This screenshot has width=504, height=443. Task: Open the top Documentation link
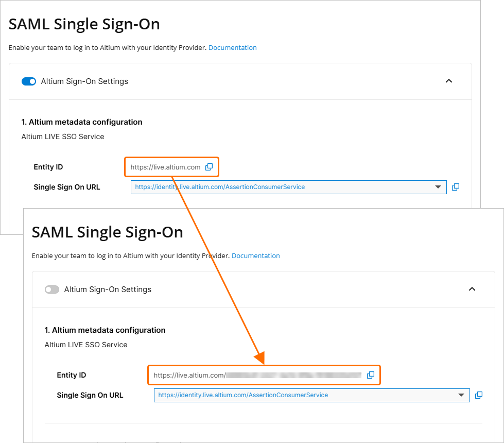point(232,47)
